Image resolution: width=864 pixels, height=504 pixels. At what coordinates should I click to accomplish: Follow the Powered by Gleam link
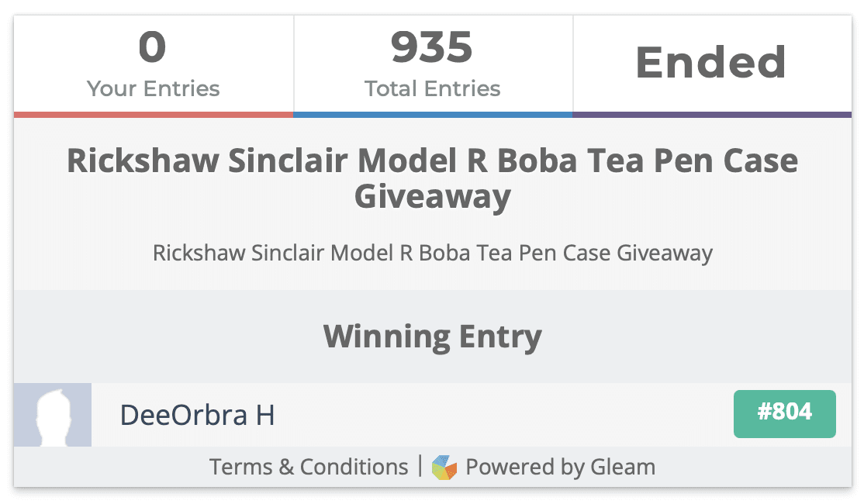point(561,467)
